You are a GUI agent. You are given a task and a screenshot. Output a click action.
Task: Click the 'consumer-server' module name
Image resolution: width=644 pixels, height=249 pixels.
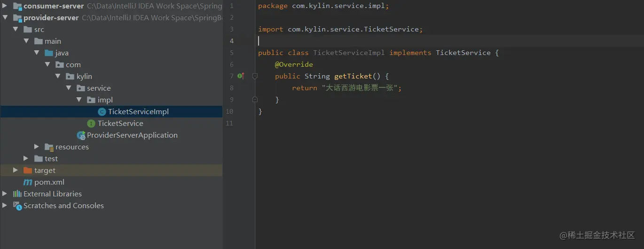point(54,6)
